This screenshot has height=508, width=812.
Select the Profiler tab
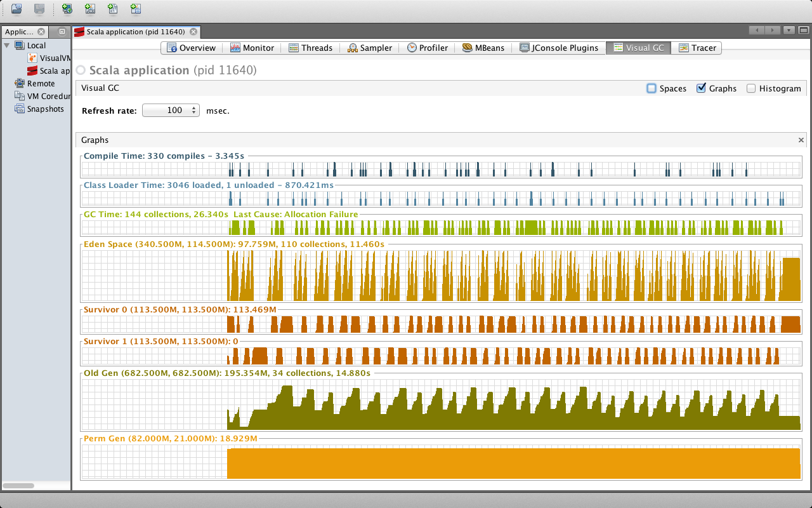pyautogui.click(x=428, y=48)
